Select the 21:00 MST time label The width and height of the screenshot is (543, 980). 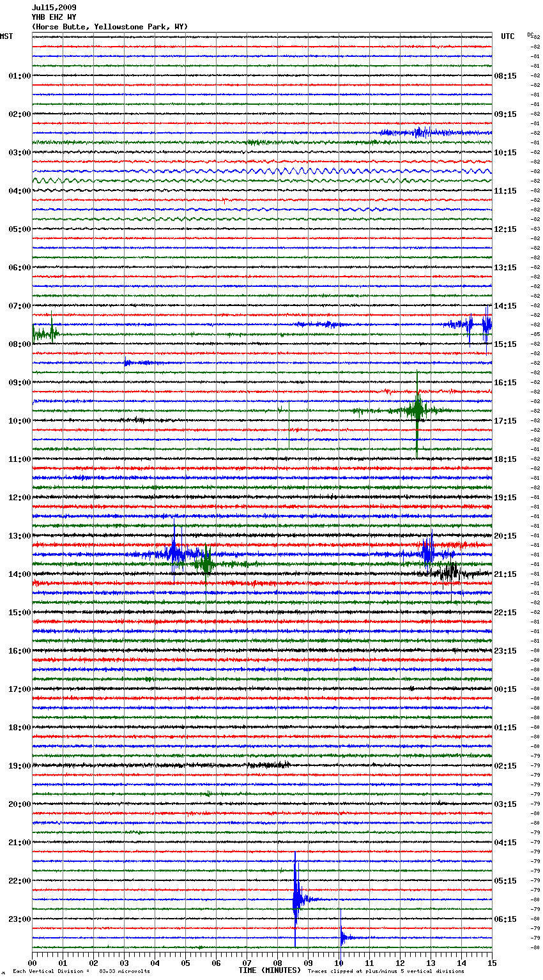19,843
